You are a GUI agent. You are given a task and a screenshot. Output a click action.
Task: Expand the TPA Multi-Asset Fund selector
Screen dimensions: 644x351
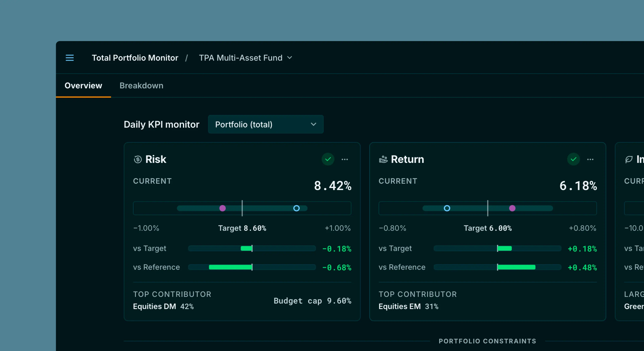coord(246,58)
